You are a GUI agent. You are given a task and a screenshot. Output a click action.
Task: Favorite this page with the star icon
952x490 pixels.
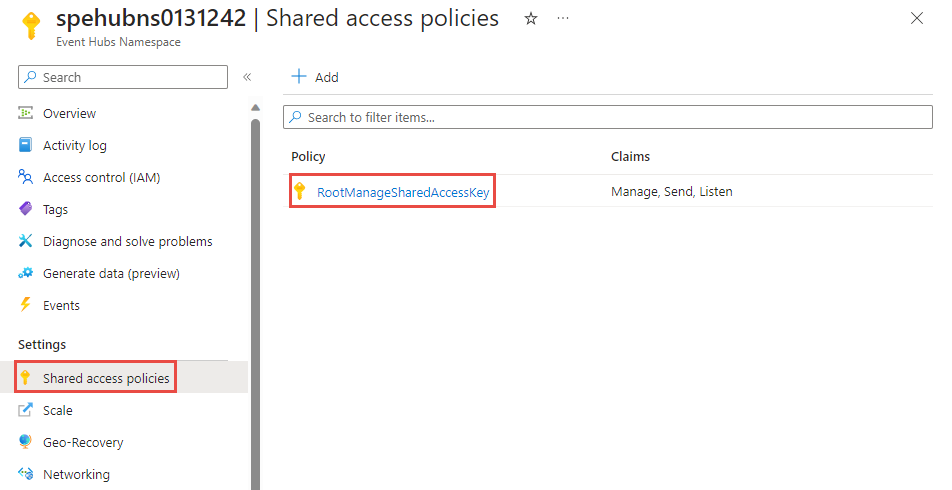[531, 19]
